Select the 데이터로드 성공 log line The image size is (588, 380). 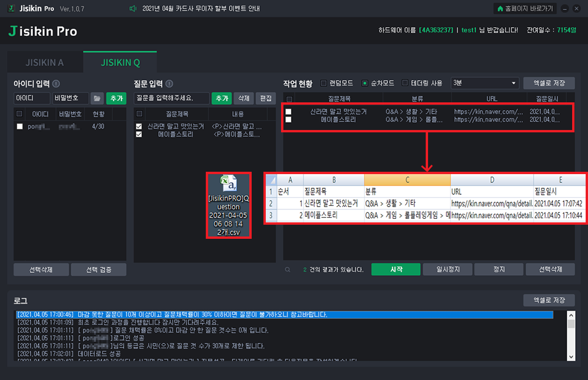coord(69,354)
